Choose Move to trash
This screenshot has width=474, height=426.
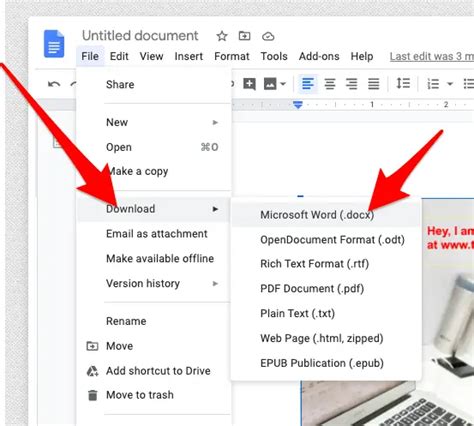pos(153,395)
